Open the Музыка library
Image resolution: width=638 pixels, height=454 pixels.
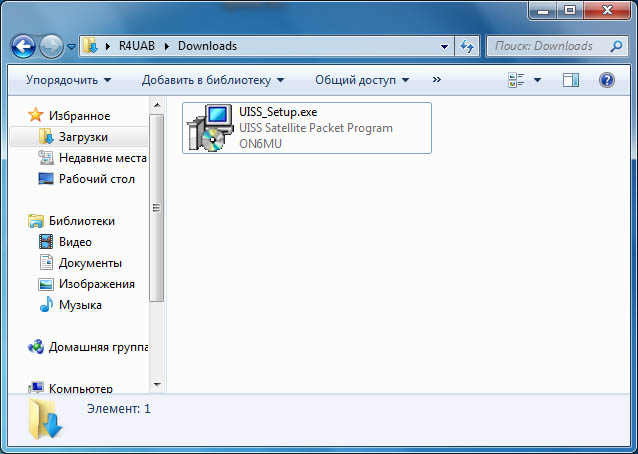pyautogui.click(x=80, y=305)
